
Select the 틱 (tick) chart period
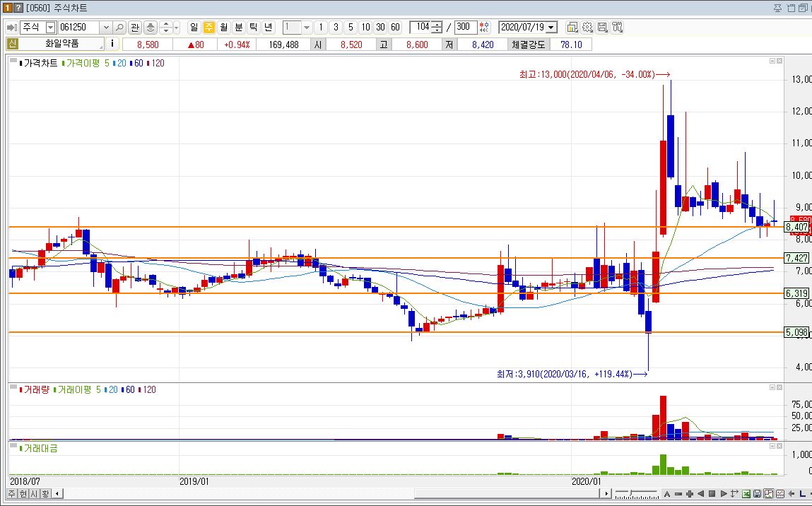tap(254, 28)
